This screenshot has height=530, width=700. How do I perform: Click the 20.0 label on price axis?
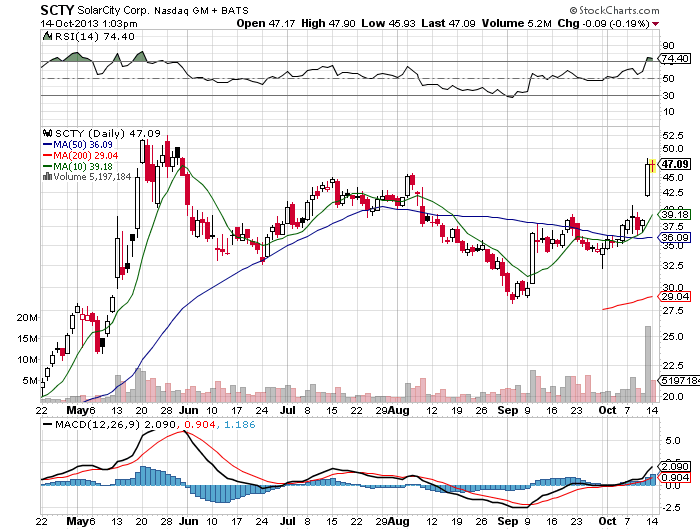click(673, 396)
